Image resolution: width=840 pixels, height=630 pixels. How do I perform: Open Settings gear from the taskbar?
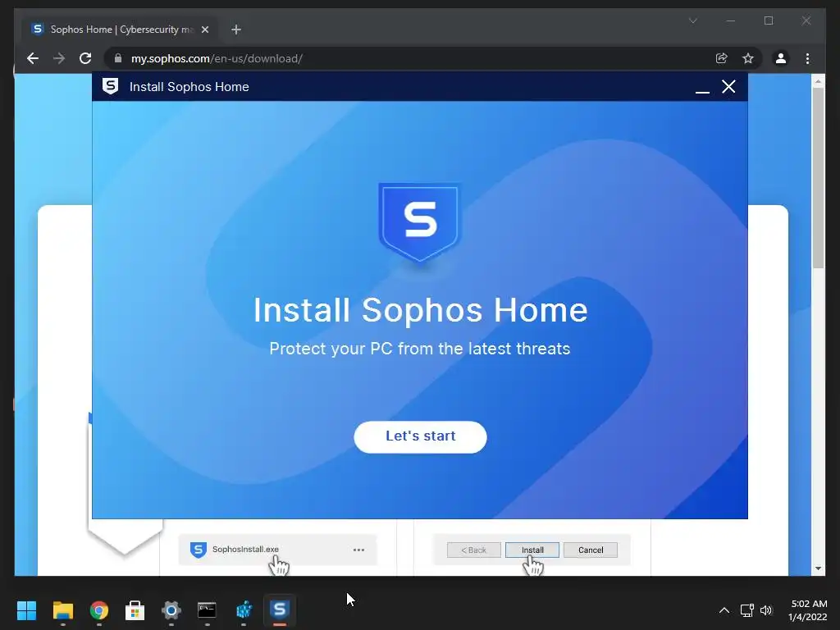171,610
